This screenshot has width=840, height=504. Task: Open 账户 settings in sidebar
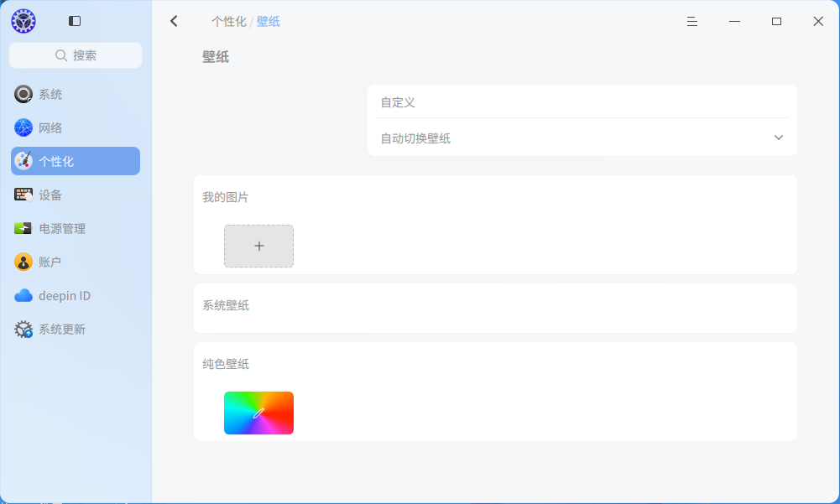click(x=76, y=262)
